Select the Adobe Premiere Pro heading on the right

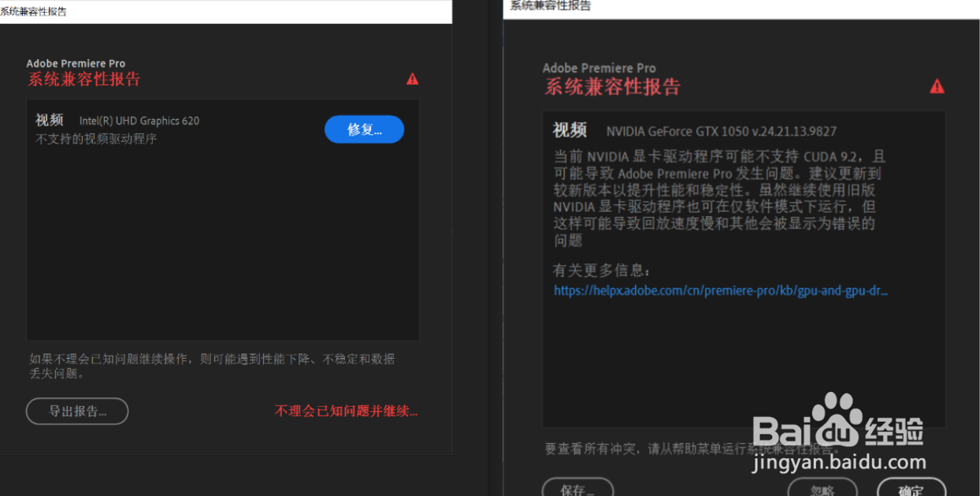click(600, 68)
